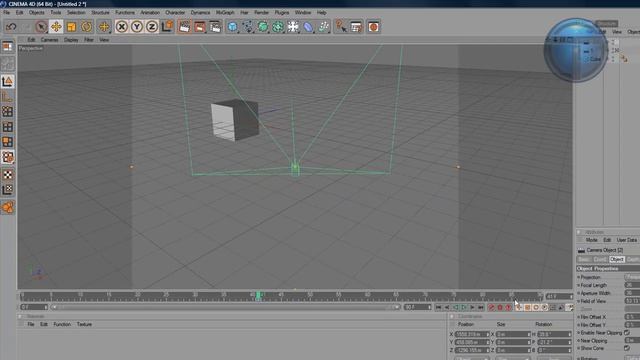Click the coordinate system icon
This screenshot has width=640, height=360.
167,27
